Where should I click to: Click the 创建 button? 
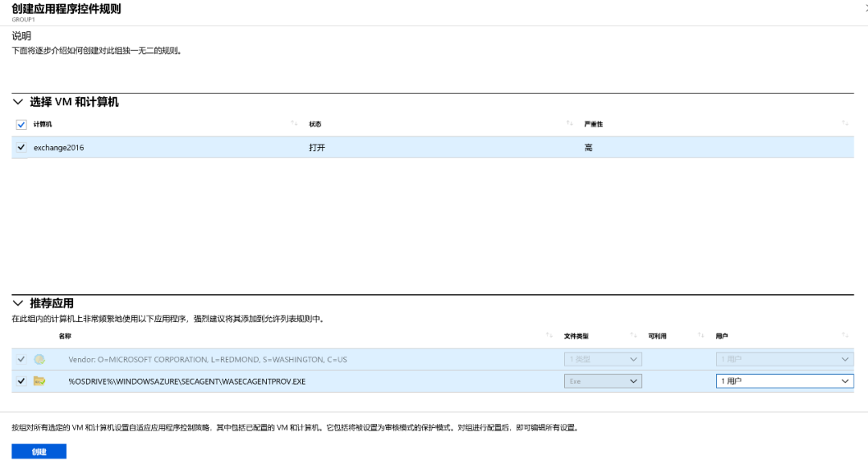[39, 451]
